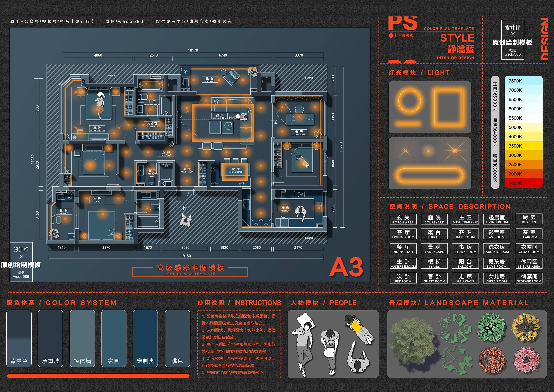Click the 洗衣房 LAUNDRY ROOM tag

pos(497,248)
